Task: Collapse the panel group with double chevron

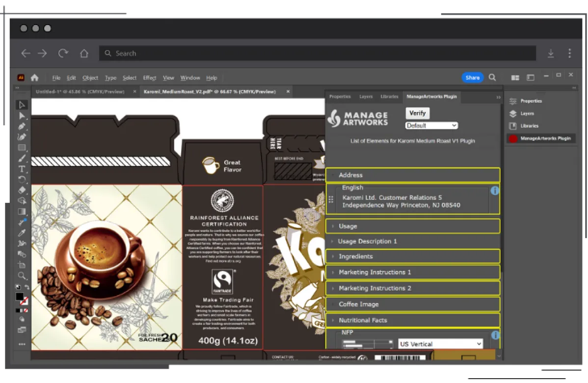Action: [498, 97]
